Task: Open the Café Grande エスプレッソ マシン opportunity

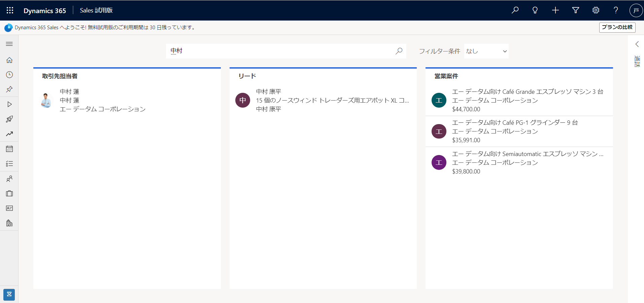Action: tap(519, 100)
